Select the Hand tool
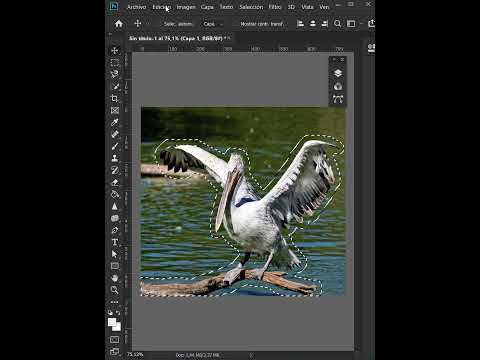This screenshot has height=360, width=480. 115,278
